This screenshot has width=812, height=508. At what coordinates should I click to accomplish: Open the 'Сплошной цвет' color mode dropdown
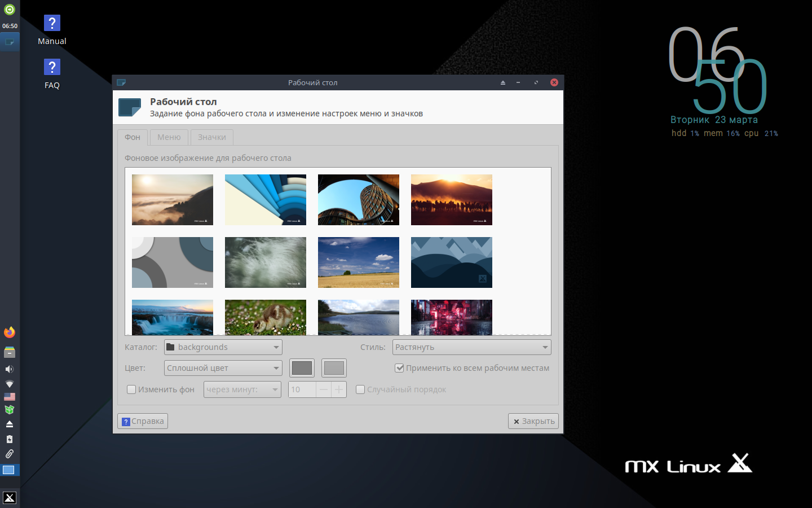[223, 368]
